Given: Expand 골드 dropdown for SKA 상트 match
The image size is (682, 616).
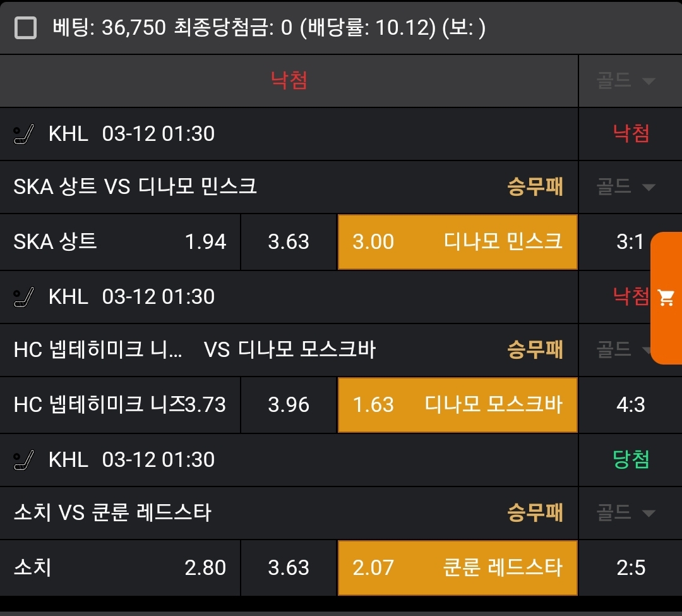Looking at the screenshot, I should [x=626, y=187].
